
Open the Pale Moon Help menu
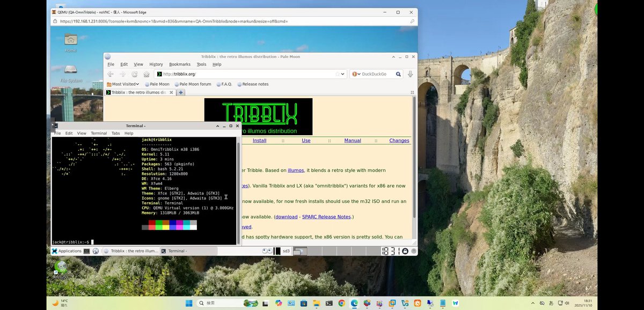[x=217, y=64]
